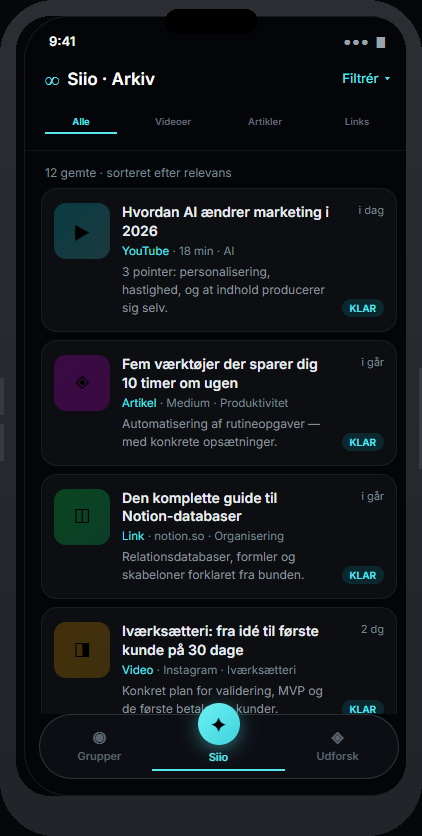
Task: Click the caret arrow next to Filtrér
Action: click(387, 79)
